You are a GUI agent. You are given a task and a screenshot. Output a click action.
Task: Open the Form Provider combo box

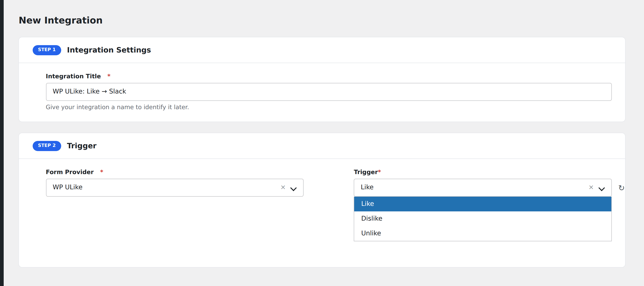tap(175, 188)
